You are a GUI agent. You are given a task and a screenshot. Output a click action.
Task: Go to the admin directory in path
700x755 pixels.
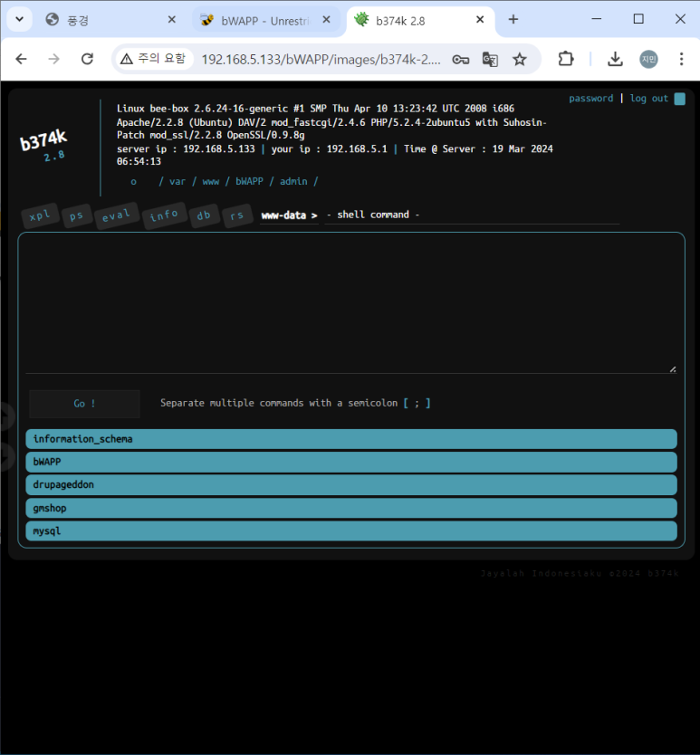[x=293, y=182]
